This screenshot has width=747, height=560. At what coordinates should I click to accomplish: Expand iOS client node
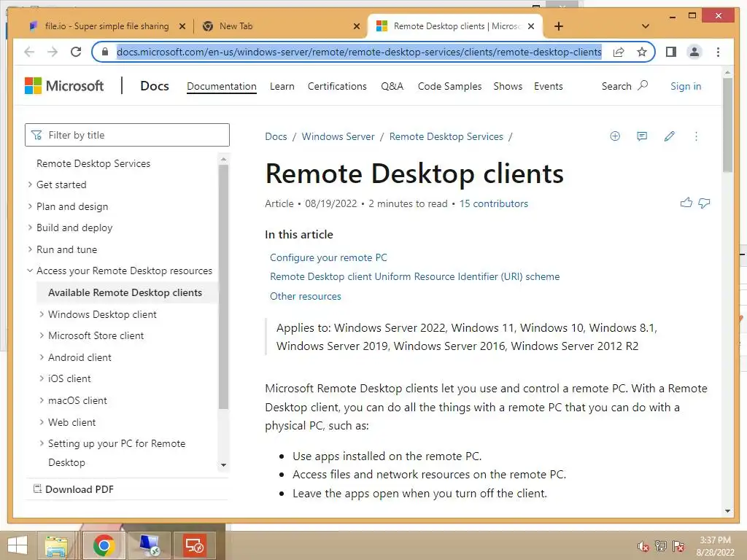point(42,378)
